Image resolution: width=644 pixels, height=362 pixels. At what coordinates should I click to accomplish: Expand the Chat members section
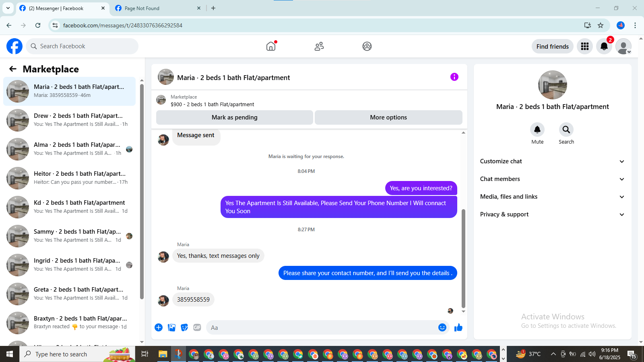pyautogui.click(x=552, y=179)
